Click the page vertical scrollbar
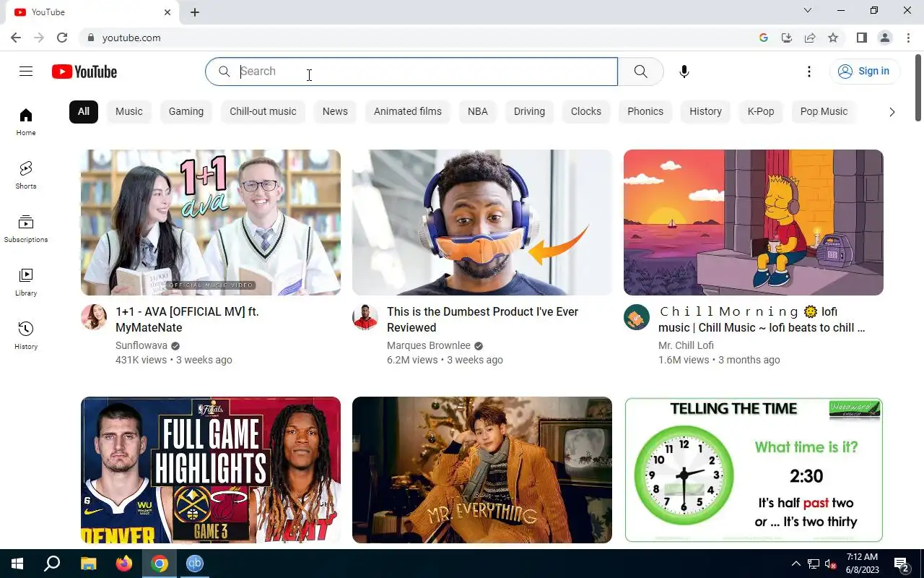The width and height of the screenshot is (924, 578). (x=918, y=87)
